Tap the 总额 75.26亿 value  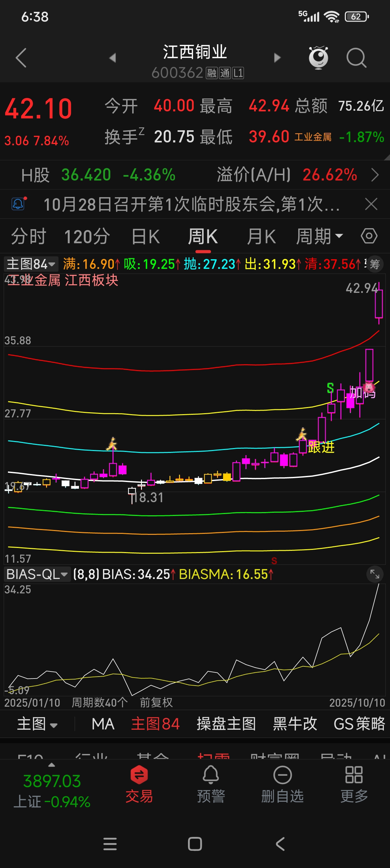(x=361, y=106)
